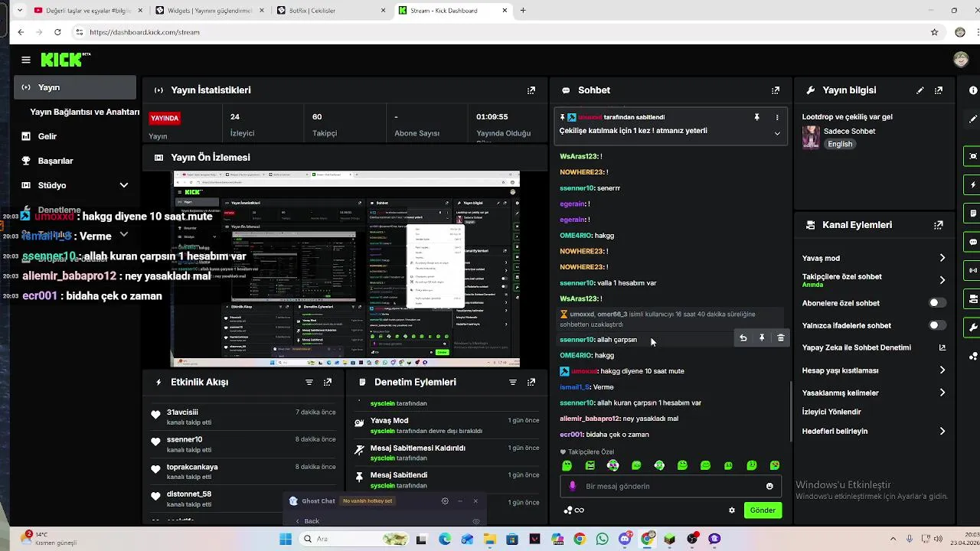Screen dimensions: 980x551
Task: Delete the hovered ssenner10 chat message
Action: point(781,337)
